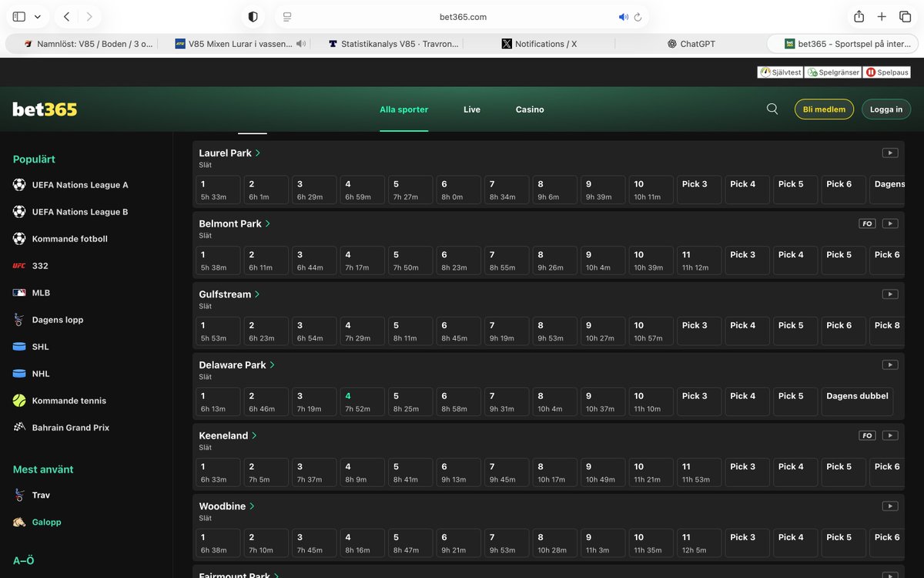Click the bet365 logo
This screenshot has height=578, width=924.
pyautogui.click(x=45, y=109)
